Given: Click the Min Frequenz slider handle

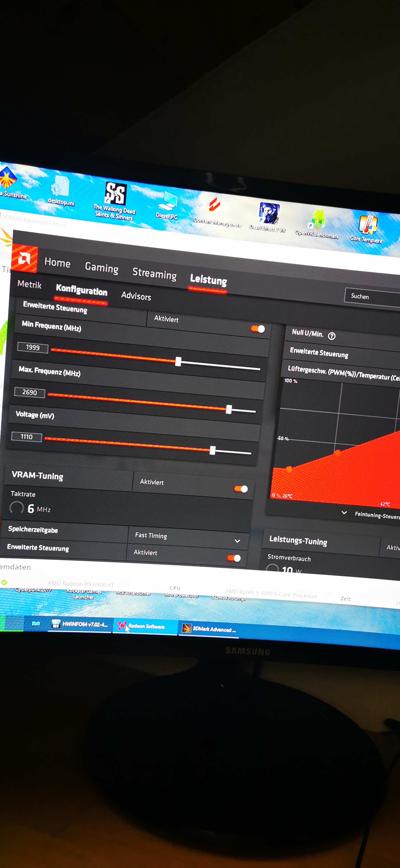Looking at the screenshot, I should click(x=178, y=362).
